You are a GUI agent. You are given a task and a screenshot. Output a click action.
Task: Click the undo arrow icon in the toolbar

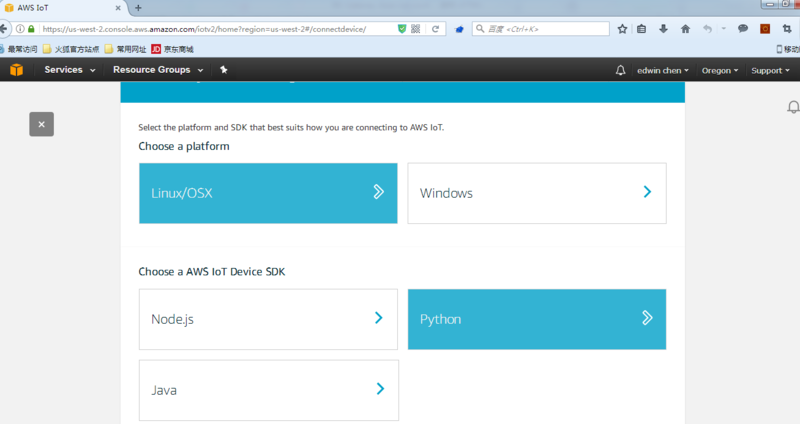(707, 29)
